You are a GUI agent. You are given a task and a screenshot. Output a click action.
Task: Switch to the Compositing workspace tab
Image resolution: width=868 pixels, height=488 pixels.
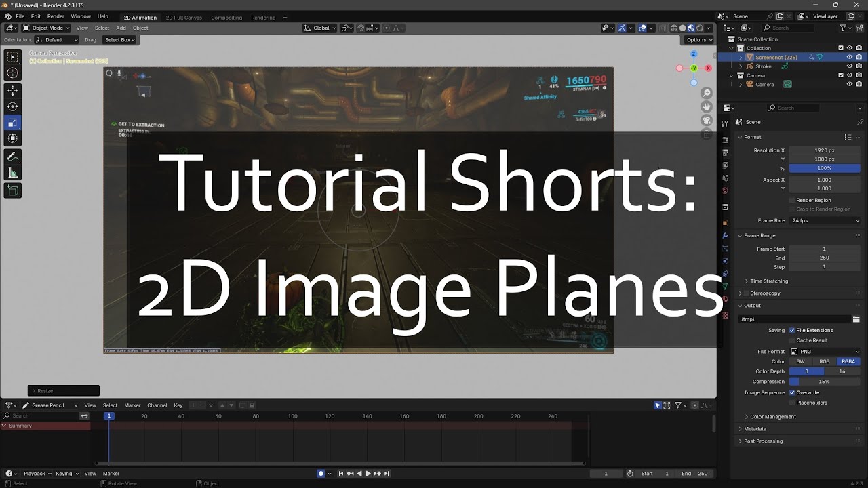coord(226,18)
